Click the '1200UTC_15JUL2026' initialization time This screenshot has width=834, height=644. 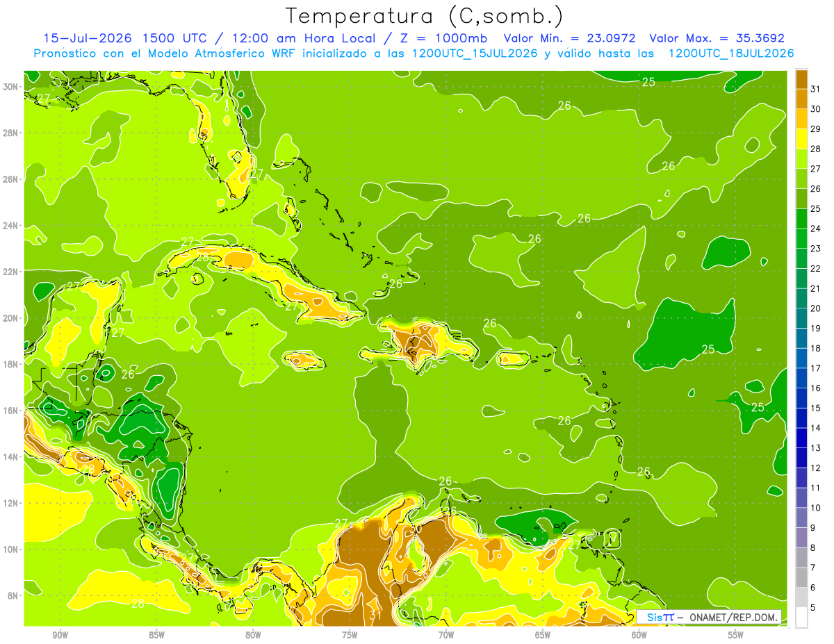474,53
